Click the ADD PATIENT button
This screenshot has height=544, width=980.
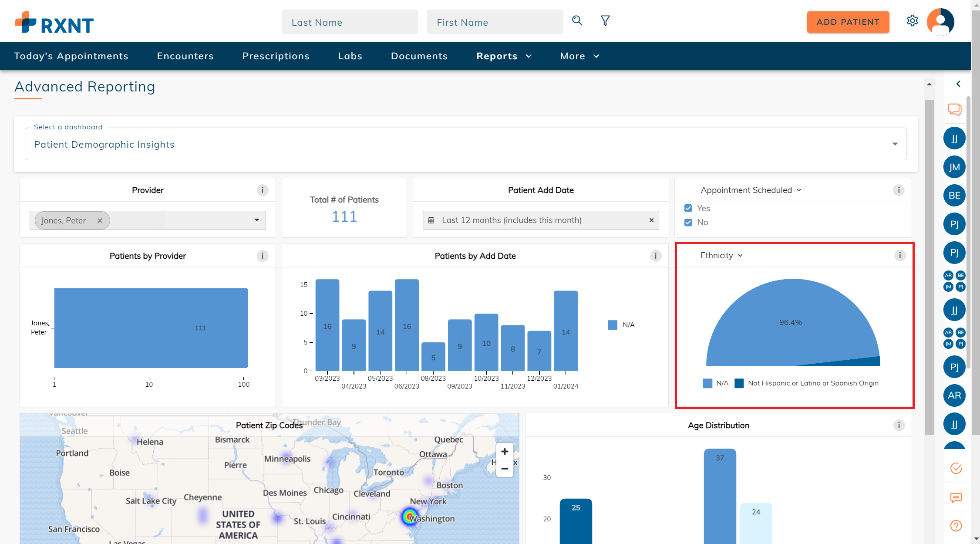pos(848,22)
